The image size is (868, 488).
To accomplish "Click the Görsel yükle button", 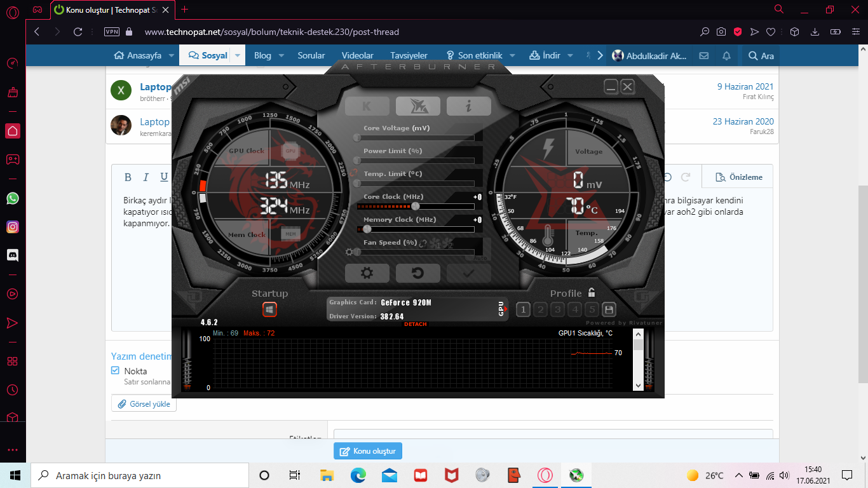I will (x=144, y=404).
